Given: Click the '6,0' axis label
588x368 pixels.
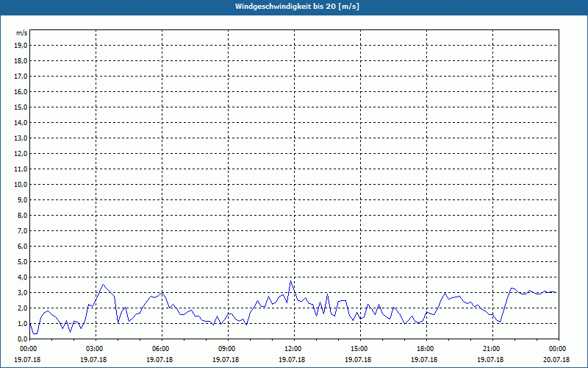Looking at the screenshot, I should pyautogui.click(x=22, y=247).
